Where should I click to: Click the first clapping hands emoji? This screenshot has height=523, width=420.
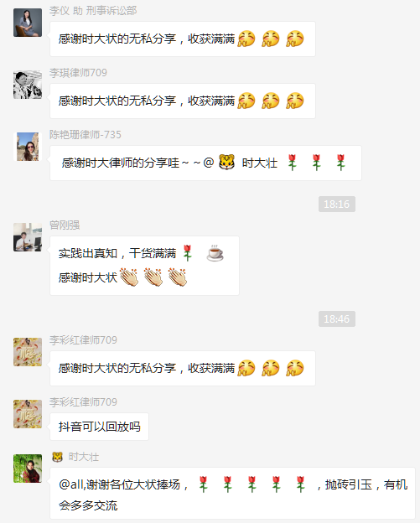(x=129, y=277)
